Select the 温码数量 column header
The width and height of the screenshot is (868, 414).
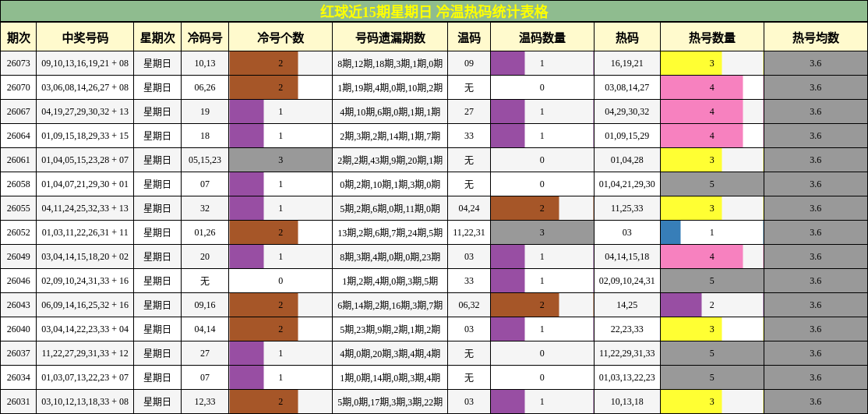542,37
